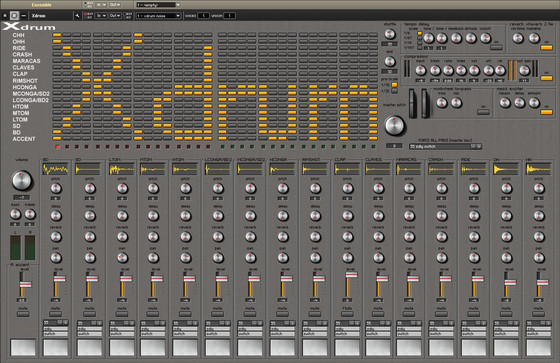Adjust the accent level fader
The image size is (560, 363).
[25, 284]
